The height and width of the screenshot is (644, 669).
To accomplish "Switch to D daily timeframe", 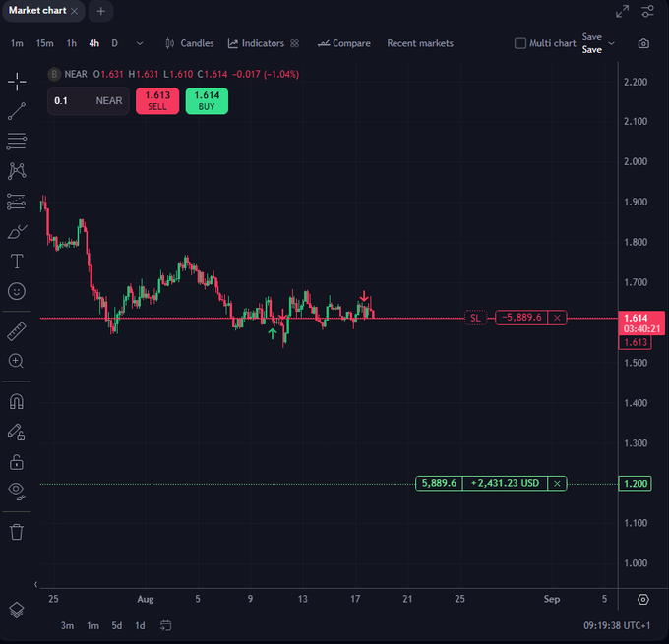I will [114, 43].
